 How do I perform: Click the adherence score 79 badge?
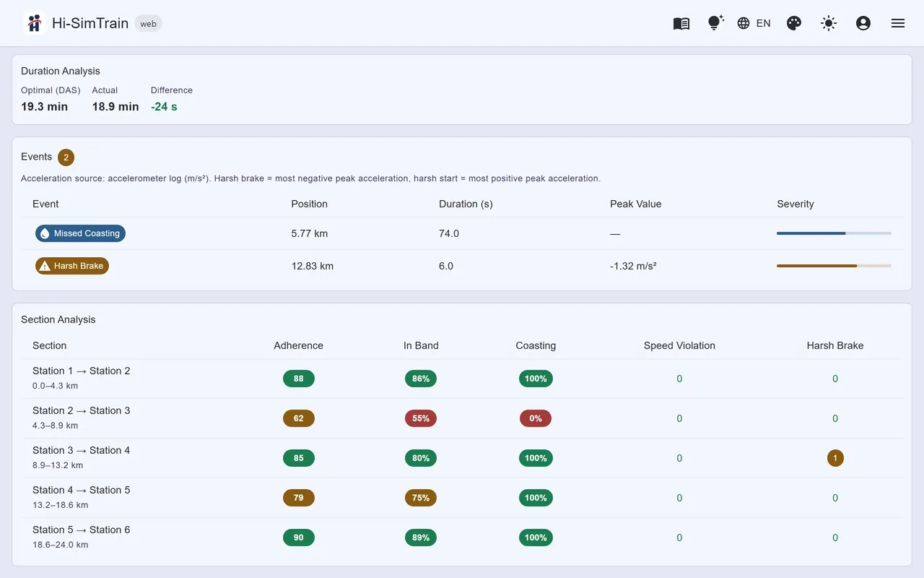point(299,498)
